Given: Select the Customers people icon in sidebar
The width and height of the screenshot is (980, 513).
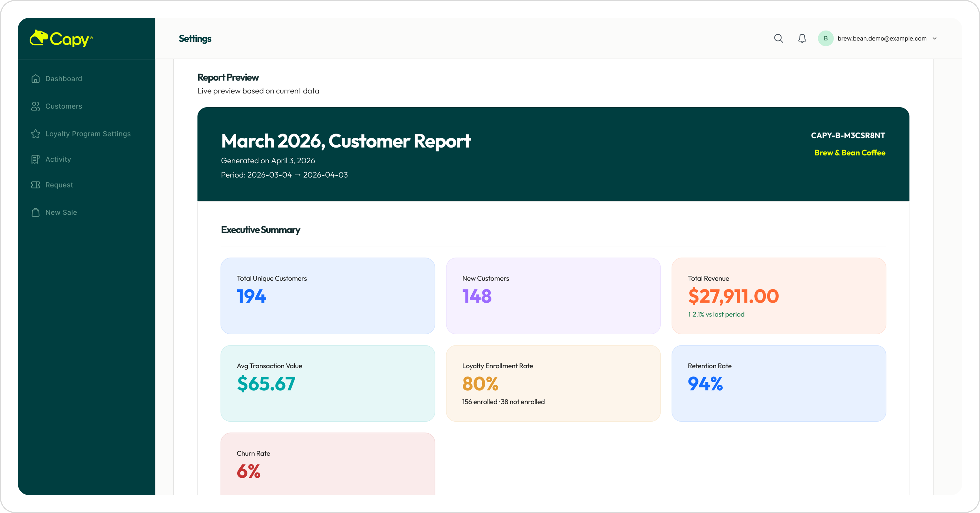Looking at the screenshot, I should pyautogui.click(x=36, y=106).
